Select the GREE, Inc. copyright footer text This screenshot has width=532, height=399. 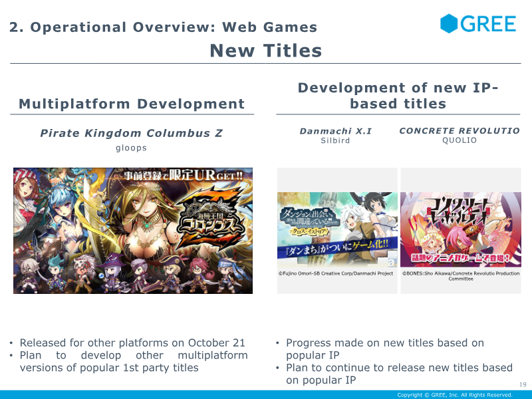click(x=455, y=395)
